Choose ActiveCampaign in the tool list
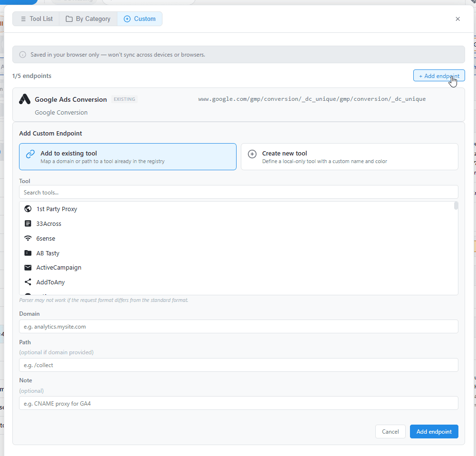The image size is (476, 456). [59, 267]
